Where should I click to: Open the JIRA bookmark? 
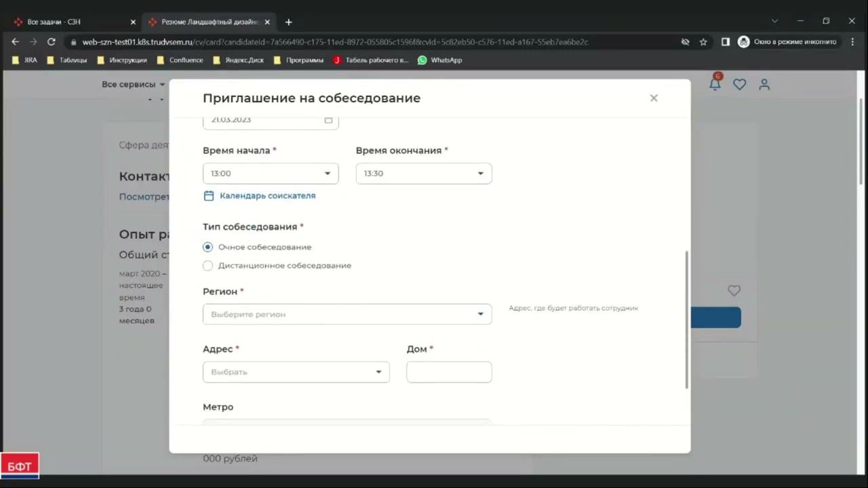(25, 60)
